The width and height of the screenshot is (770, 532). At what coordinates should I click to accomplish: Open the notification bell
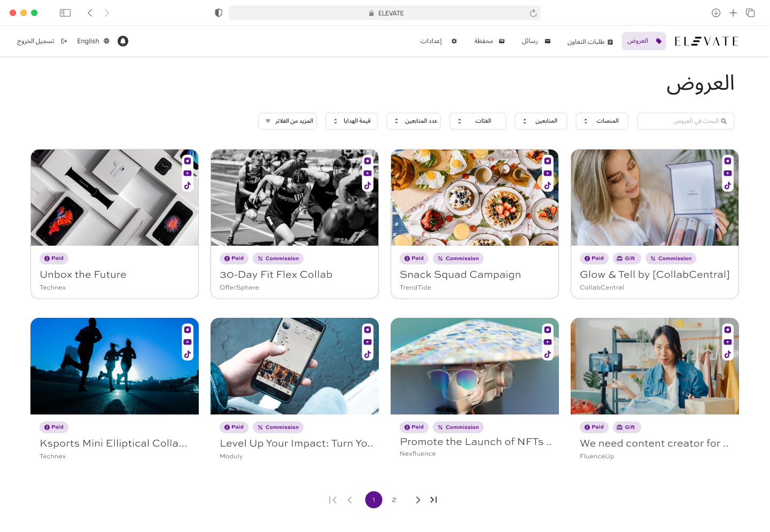(123, 41)
